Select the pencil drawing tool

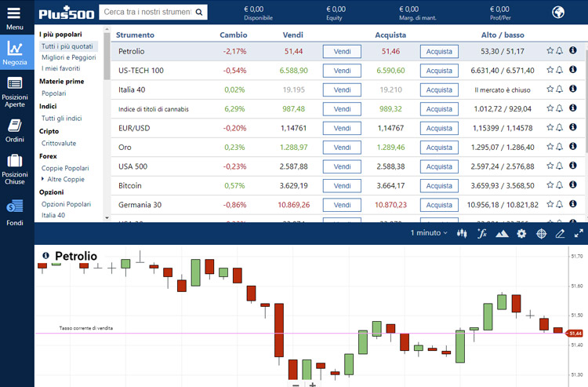[x=560, y=233]
